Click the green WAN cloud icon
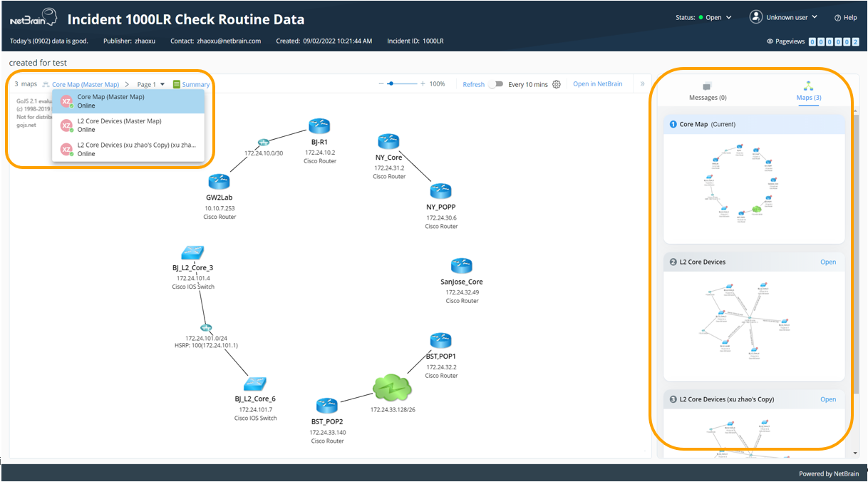This screenshot has width=868, height=482. click(392, 388)
